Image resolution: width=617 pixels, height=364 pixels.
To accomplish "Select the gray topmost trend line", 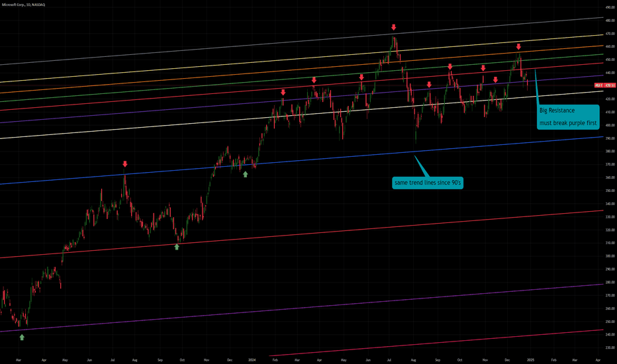I will tap(301, 41).
